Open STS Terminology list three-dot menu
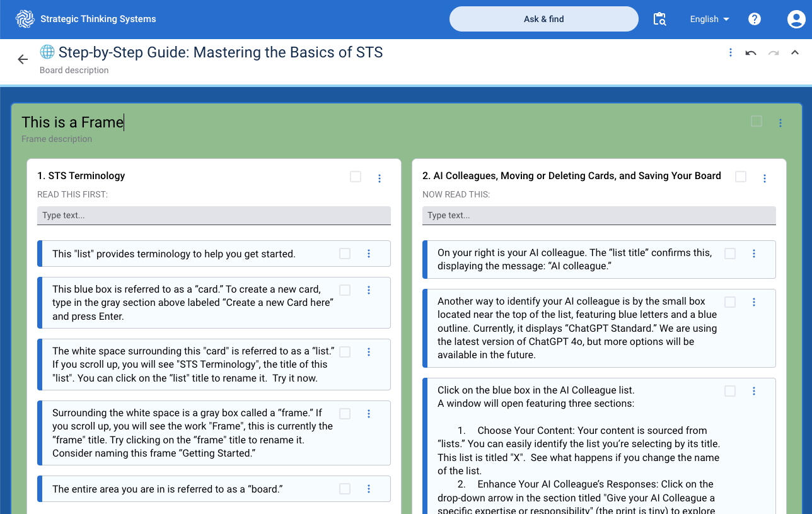Screen dimensions: 812x514 [x=380, y=178]
